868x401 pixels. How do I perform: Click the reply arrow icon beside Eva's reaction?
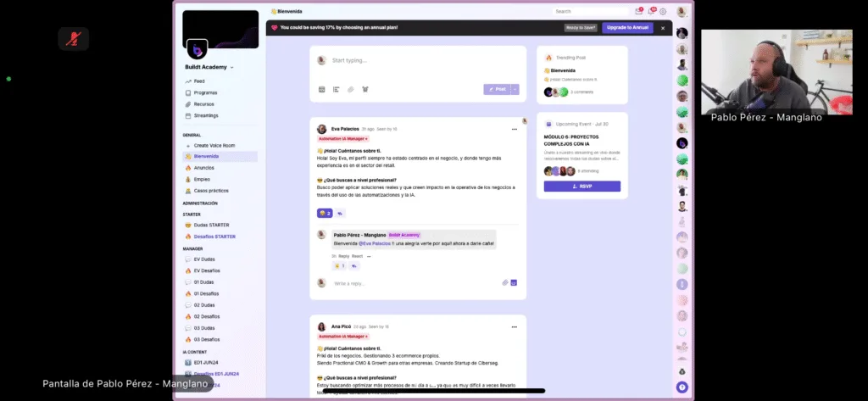click(340, 214)
